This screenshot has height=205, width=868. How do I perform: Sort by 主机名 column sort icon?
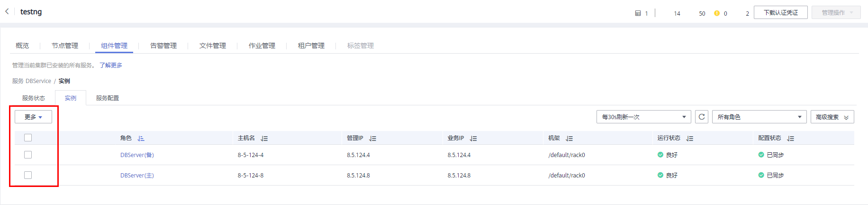pyautogui.click(x=264, y=139)
